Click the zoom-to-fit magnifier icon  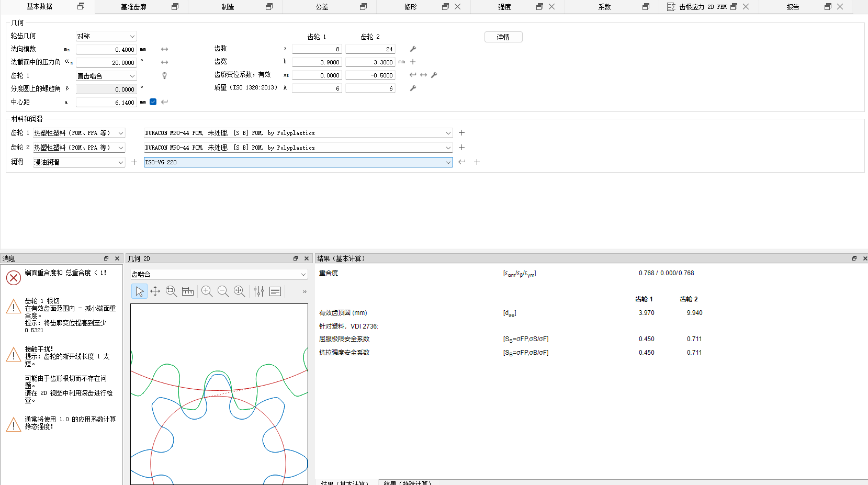coord(239,291)
